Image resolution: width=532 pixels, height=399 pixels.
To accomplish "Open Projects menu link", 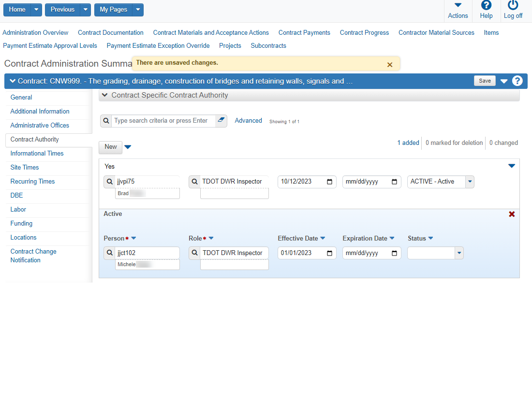I will [x=230, y=46].
